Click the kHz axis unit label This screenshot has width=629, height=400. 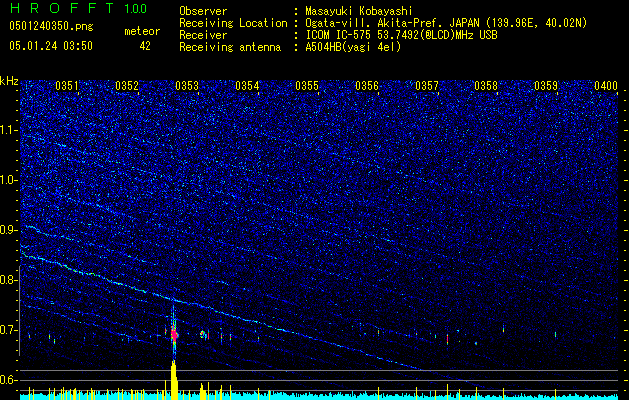tap(9, 81)
